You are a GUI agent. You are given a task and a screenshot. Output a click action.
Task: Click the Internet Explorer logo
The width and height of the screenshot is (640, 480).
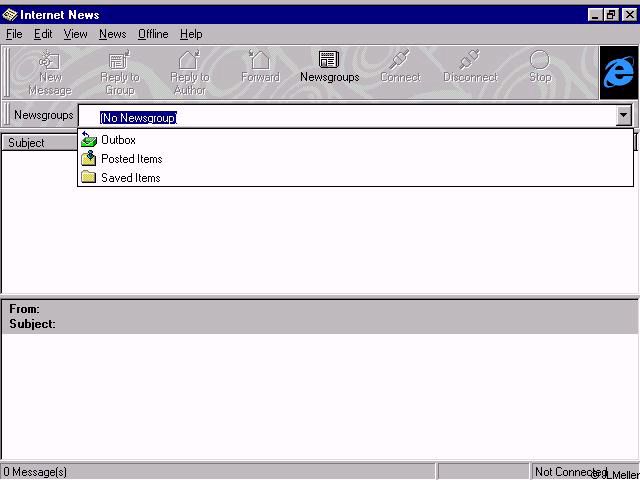pos(619,73)
